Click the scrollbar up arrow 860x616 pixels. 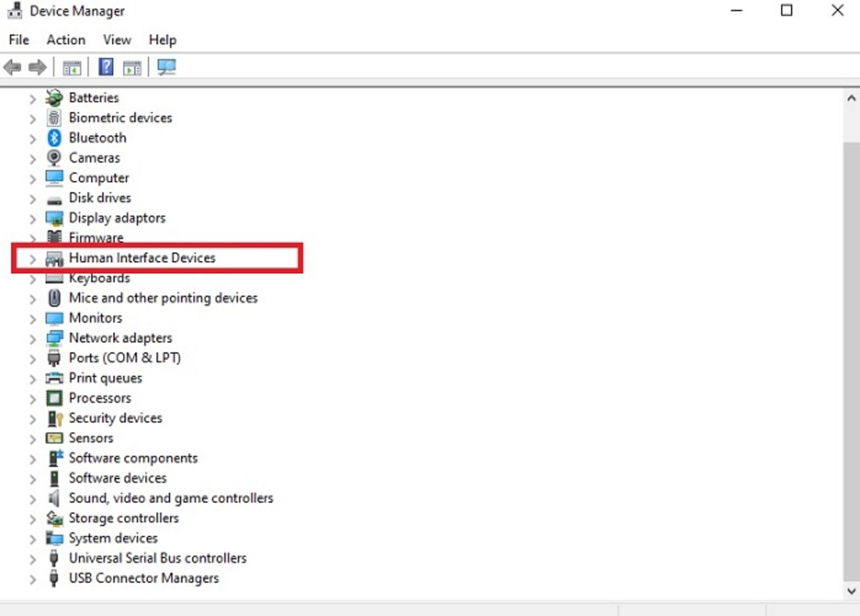(851, 98)
